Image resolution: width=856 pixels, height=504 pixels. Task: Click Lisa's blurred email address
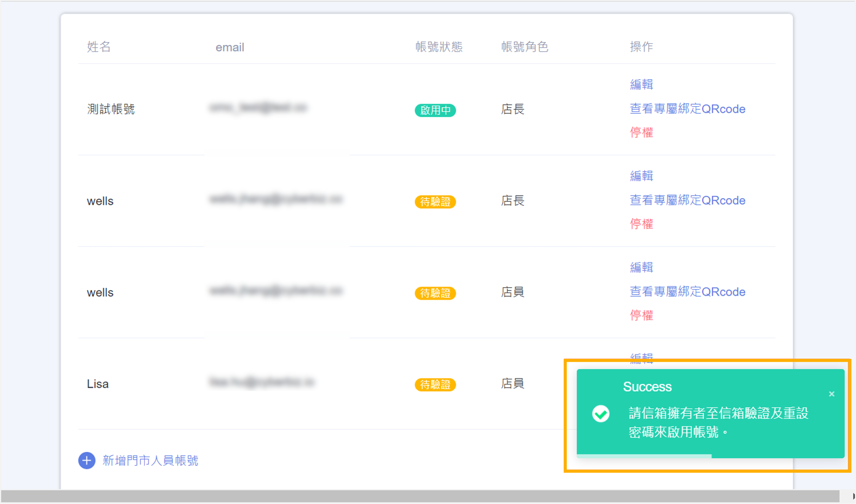(262, 382)
